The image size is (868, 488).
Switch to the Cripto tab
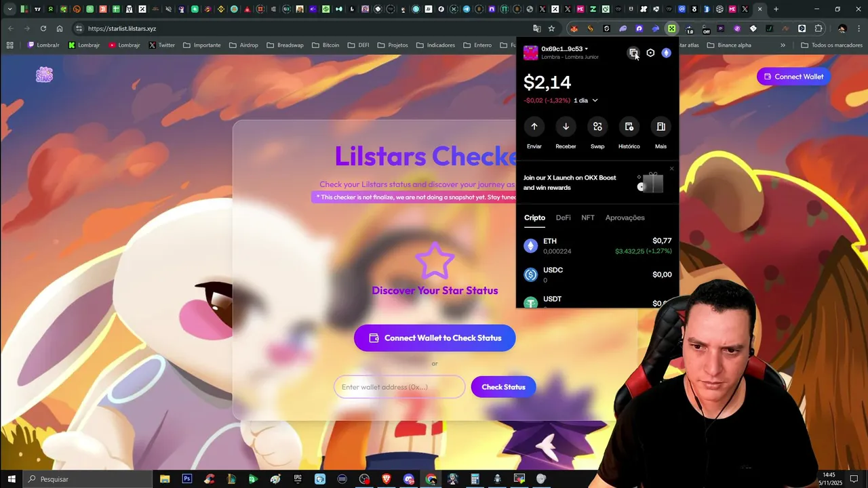[534, 218]
